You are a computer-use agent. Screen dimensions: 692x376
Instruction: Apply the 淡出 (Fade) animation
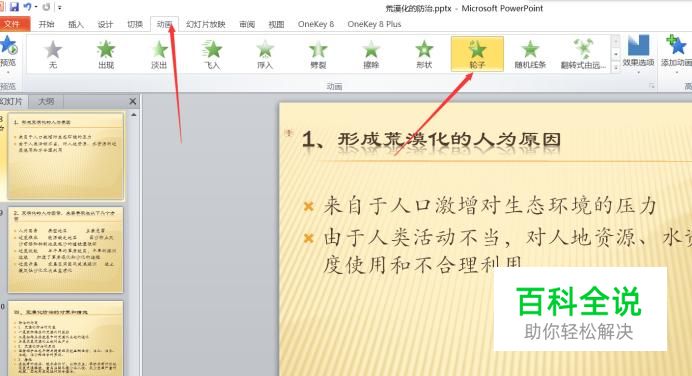(x=159, y=54)
